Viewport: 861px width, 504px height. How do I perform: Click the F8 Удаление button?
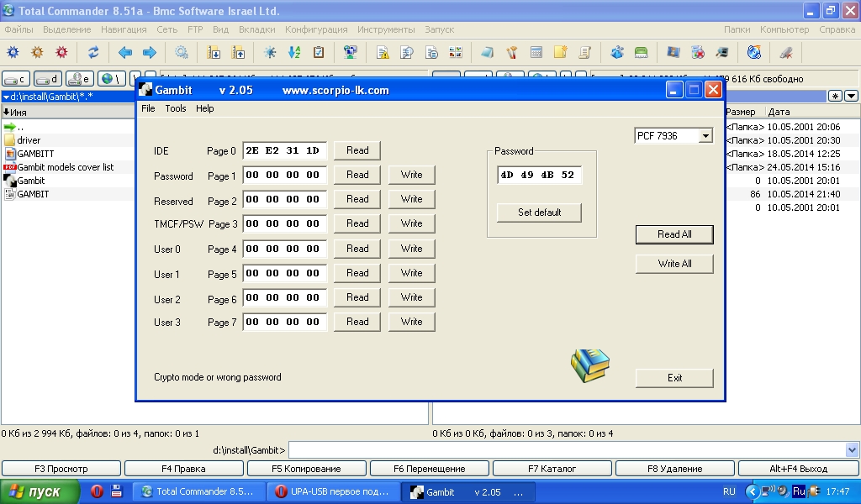click(675, 469)
